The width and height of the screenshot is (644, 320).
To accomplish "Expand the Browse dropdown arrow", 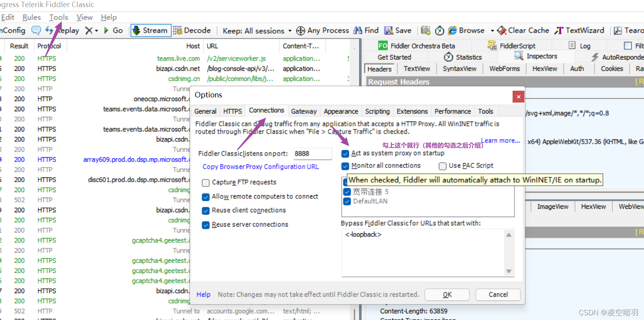I will 492,30.
